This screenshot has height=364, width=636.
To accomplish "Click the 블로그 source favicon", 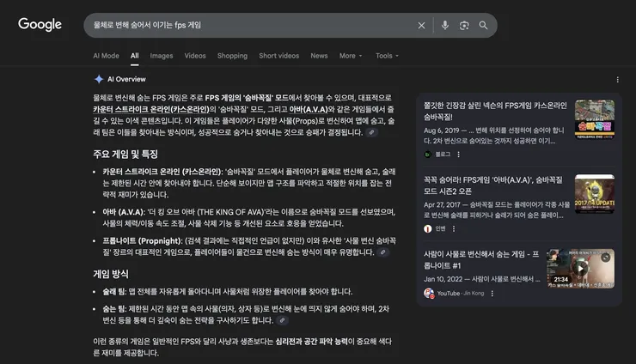I will pos(427,155).
